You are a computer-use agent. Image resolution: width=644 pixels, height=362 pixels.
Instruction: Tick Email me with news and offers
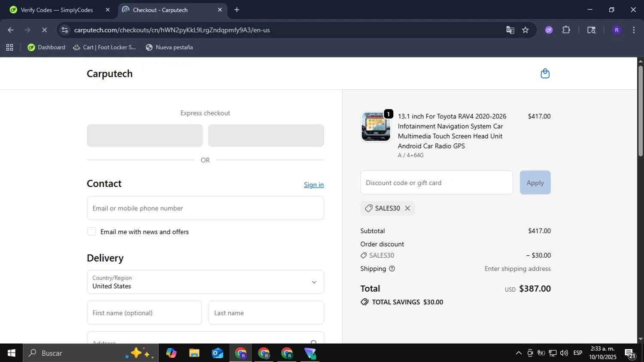[x=91, y=231]
